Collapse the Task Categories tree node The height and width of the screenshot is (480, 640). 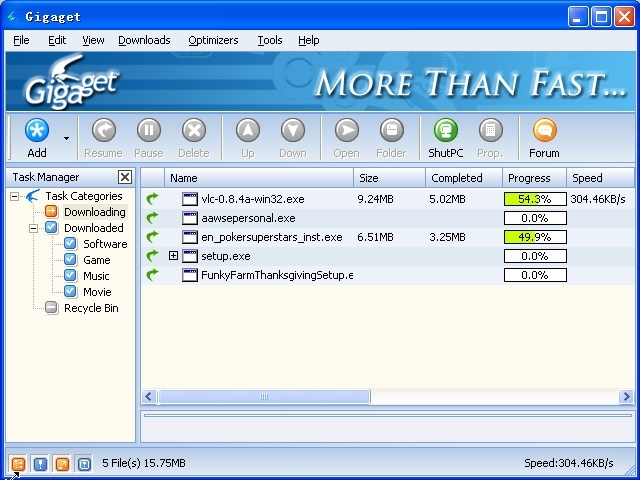tap(14, 196)
